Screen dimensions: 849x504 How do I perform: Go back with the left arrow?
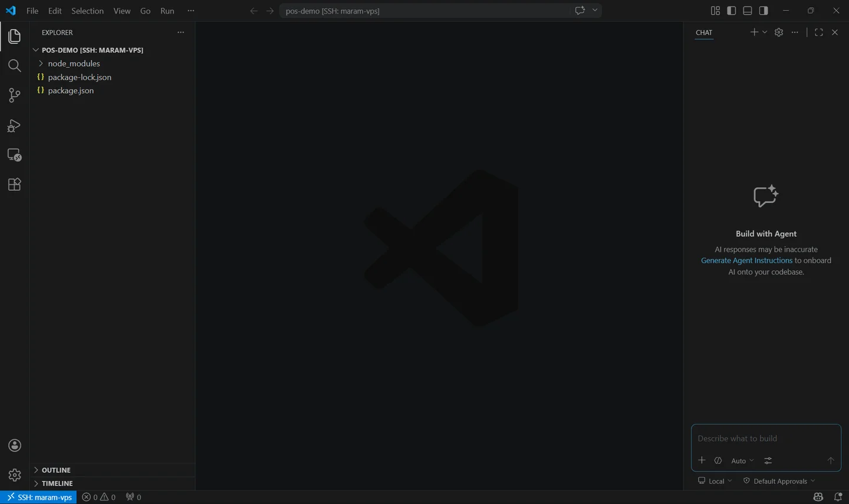tap(254, 11)
